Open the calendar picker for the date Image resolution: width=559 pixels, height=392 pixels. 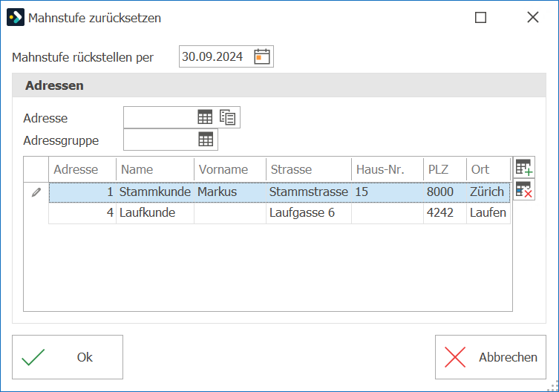click(261, 56)
